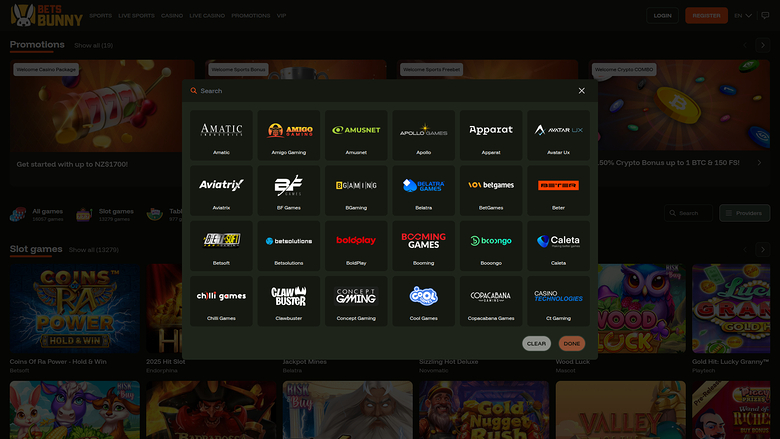780x439 pixels.
Task: Pick the BF Games provider
Action: 289,190
